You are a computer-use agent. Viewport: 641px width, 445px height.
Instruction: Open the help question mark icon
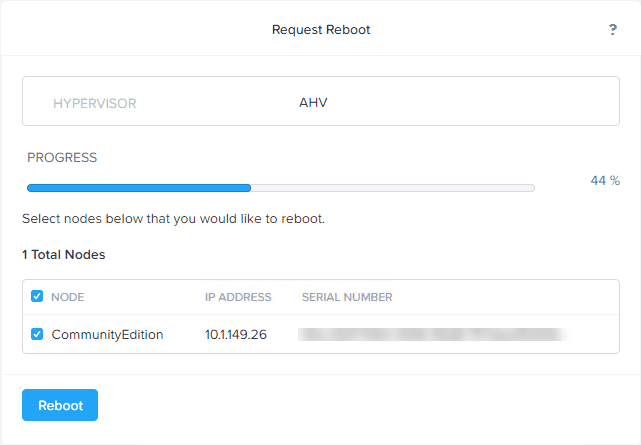coord(613,30)
